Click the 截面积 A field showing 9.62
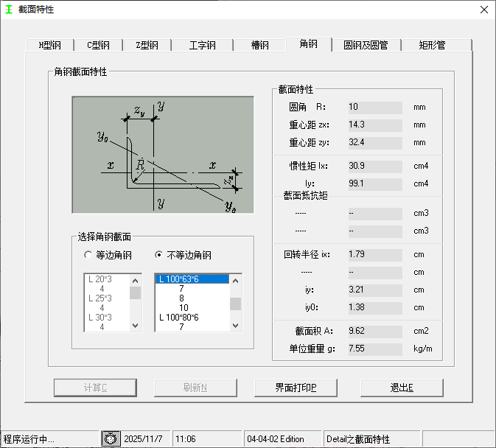Viewport: 496px width, 448px height. click(x=375, y=331)
